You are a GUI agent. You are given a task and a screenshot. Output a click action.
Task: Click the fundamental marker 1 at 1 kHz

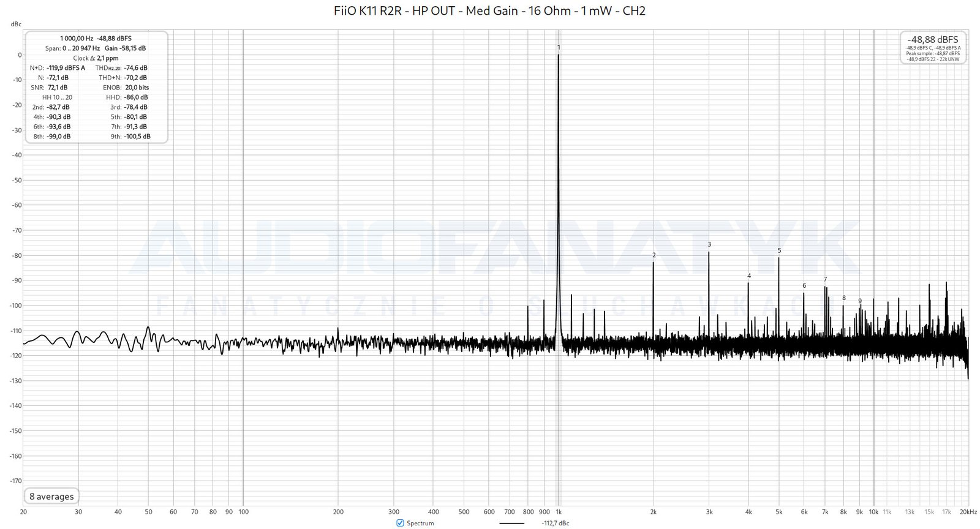click(559, 47)
